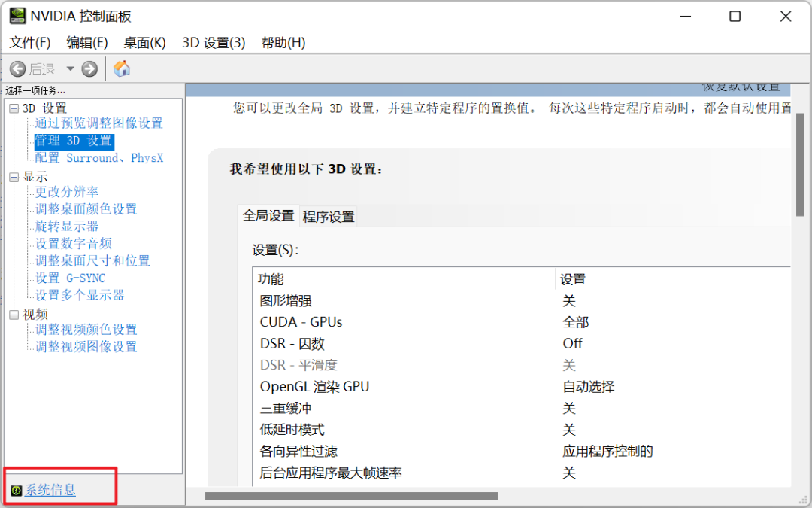Open 配置 Surround、PhysX task
The image size is (812, 508).
[x=99, y=158]
